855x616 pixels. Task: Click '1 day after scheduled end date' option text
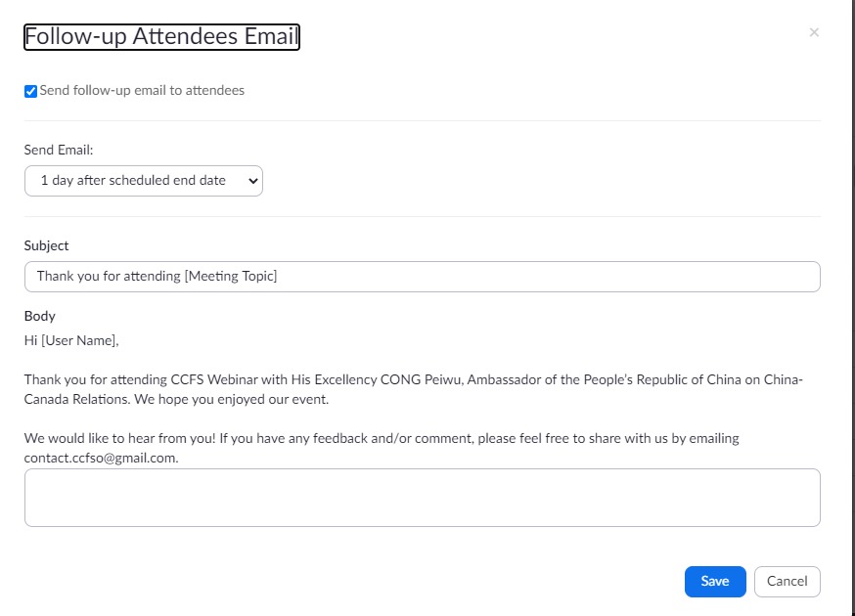(x=133, y=181)
